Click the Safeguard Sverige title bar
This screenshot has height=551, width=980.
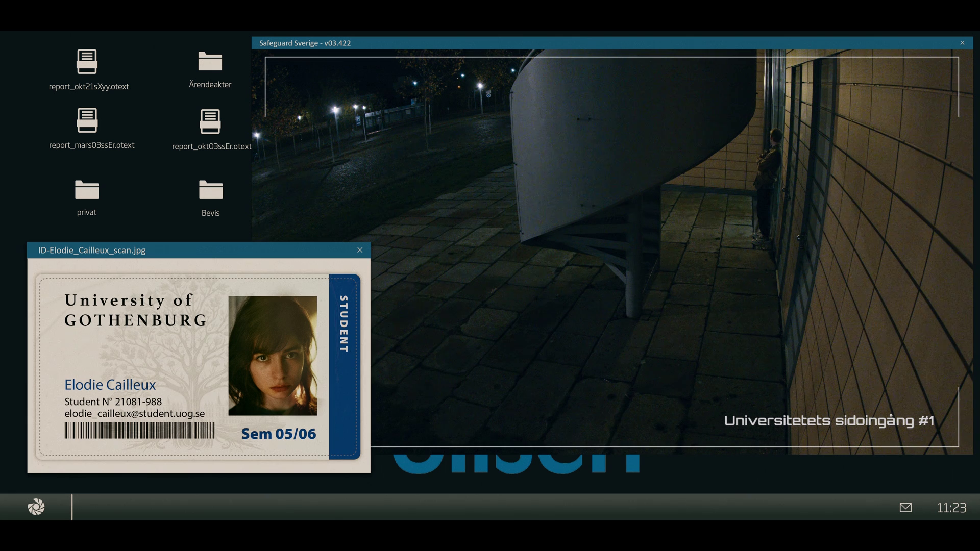(561, 43)
